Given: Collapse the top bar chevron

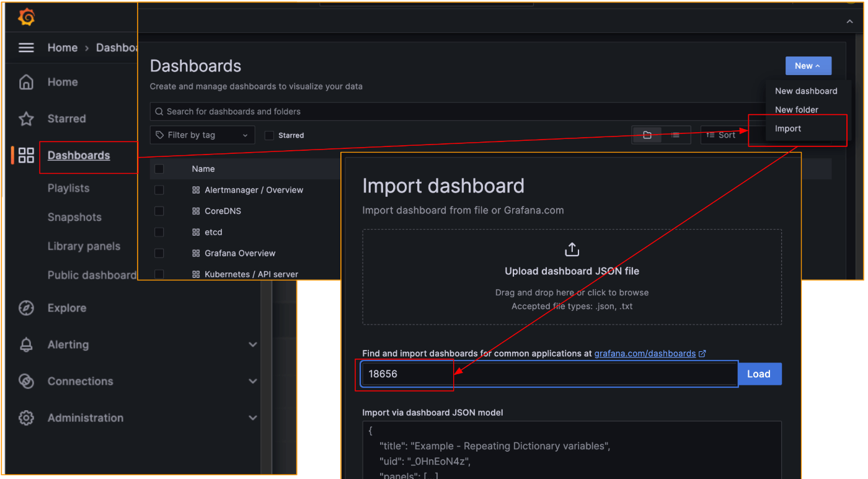Looking at the screenshot, I should click(x=849, y=22).
